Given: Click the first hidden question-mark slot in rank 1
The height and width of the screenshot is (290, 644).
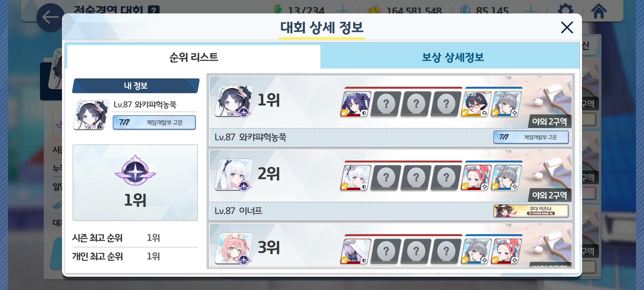Looking at the screenshot, I should pyautogui.click(x=386, y=104).
